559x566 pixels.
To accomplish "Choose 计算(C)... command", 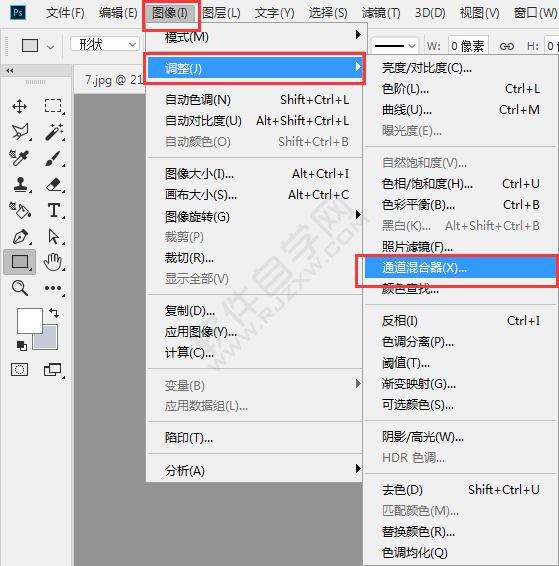I will tap(254, 353).
